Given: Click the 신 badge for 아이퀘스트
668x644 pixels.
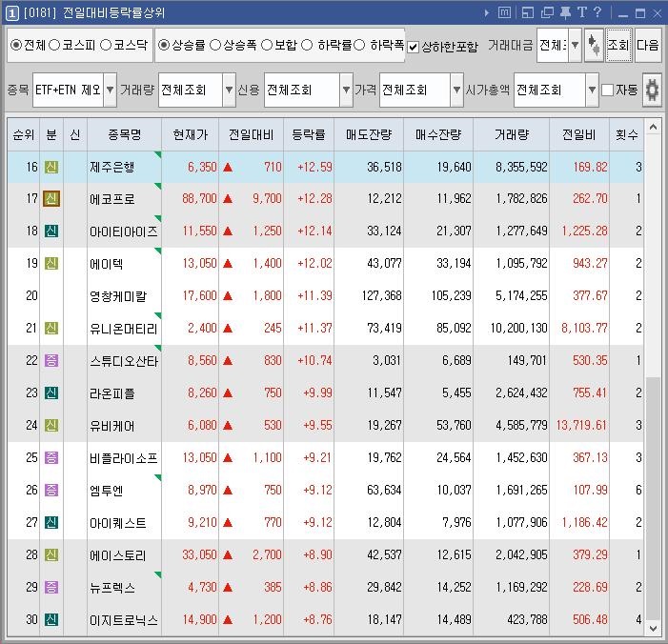Looking at the screenshot, I should (x=51, y=522).
